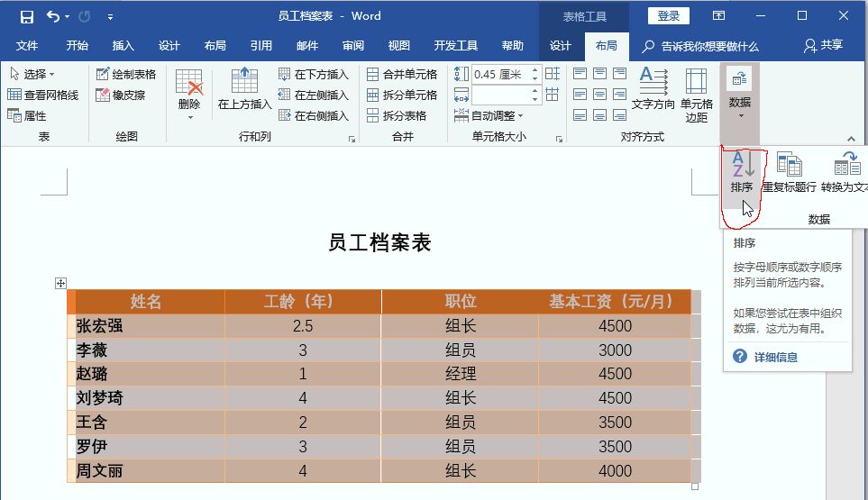Click the Text Direction (文字方向) button

[653, 90]
